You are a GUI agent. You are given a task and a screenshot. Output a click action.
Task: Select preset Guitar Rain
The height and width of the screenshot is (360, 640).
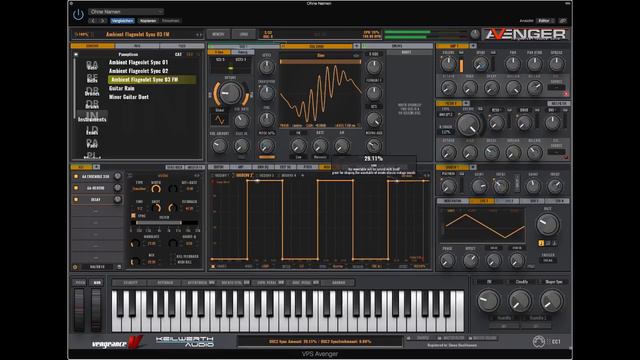[x=122, y=88]
